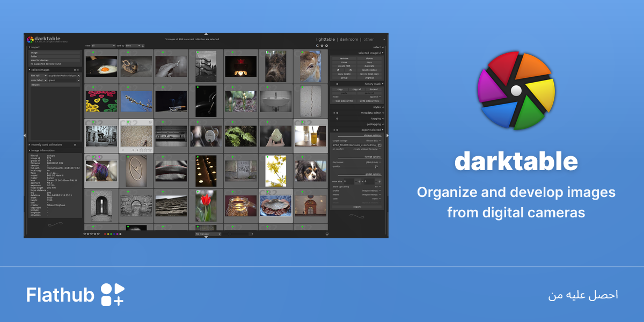This screenshot has height=322, width=644.
Task: Click the star rating icons in the bottom bar
Action: 92,234
